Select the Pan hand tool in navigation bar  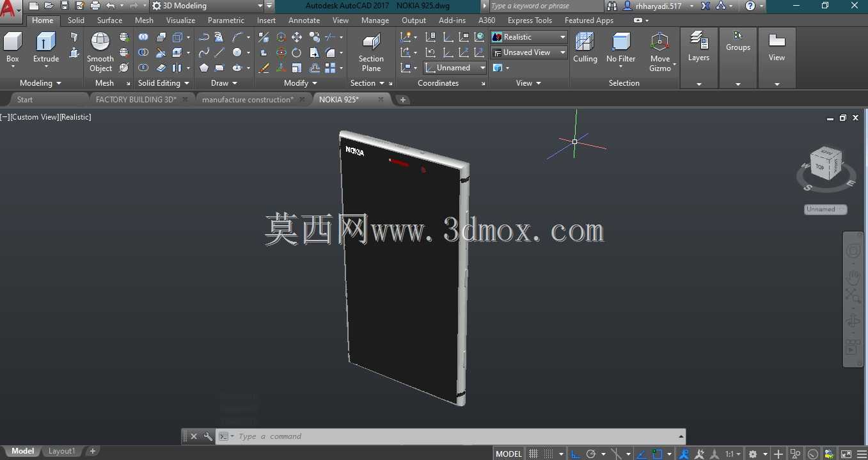tap(853, 276)
